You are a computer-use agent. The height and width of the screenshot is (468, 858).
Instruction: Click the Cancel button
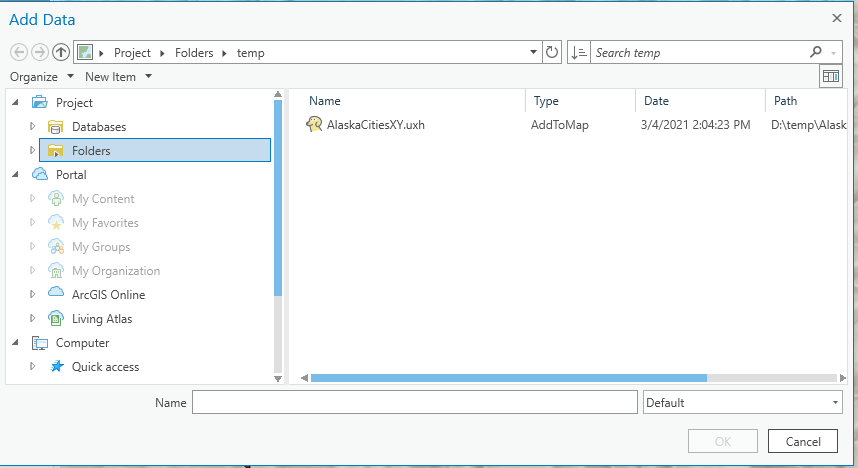tap(803, 441)
